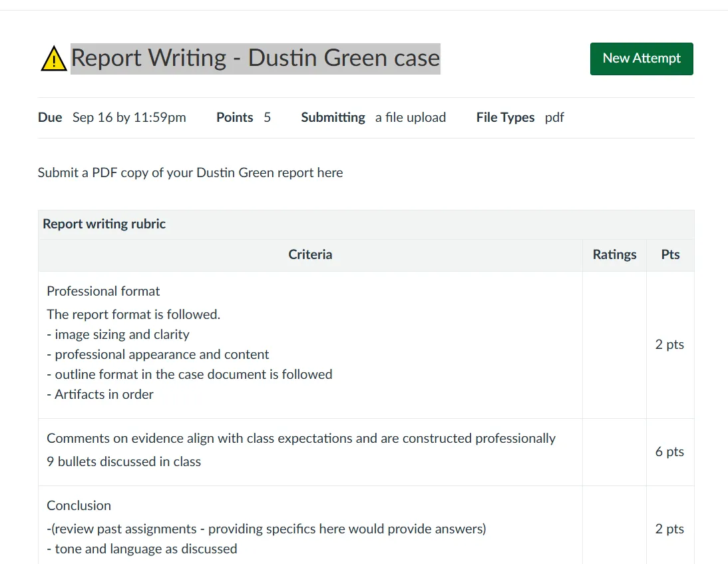Image resolution: width=728 pixels, height=564 pixels.
Task: Click the 'review past assignments' line
Action: tap(266, 529)
